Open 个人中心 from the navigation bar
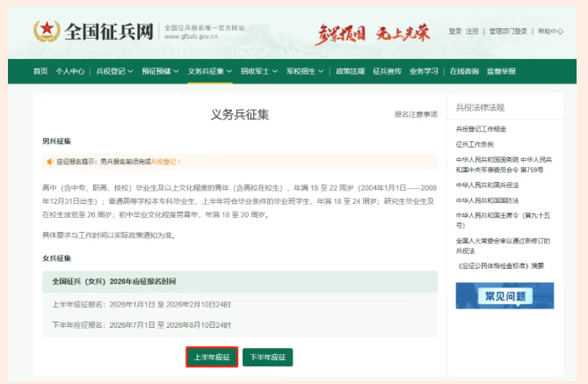588x384 pixels. pos(69,71)
